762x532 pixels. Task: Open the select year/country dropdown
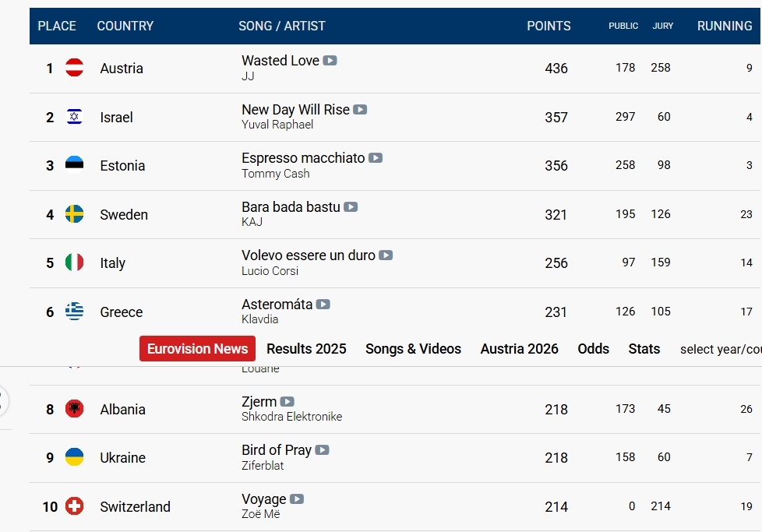point(720,349)
